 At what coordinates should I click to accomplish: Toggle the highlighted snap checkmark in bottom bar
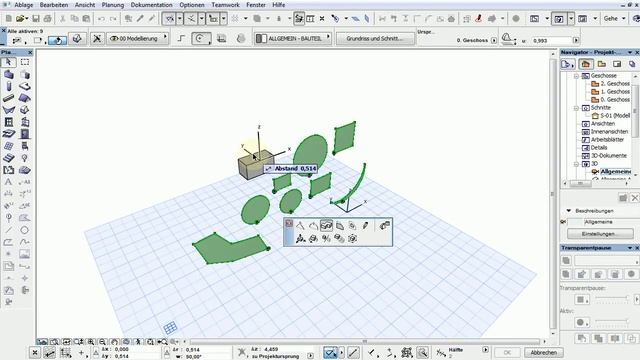[330, 352]
